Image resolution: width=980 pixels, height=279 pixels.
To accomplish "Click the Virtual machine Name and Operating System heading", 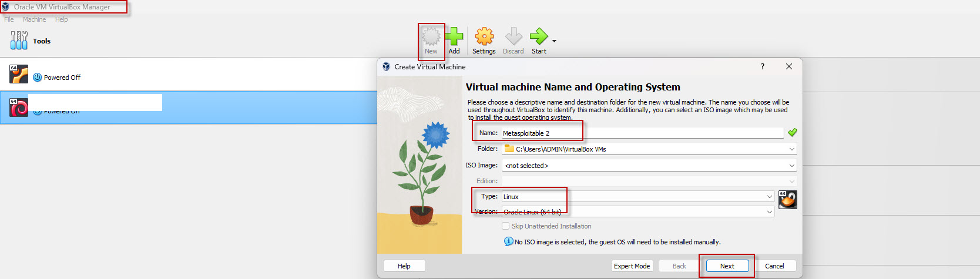I will 573,87.
